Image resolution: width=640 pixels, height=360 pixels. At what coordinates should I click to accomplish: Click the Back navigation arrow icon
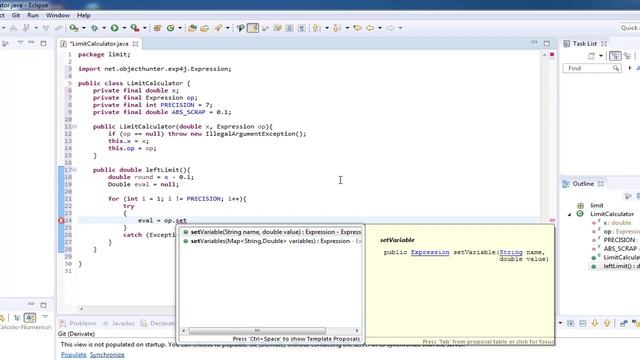click(x=370, y=28)
